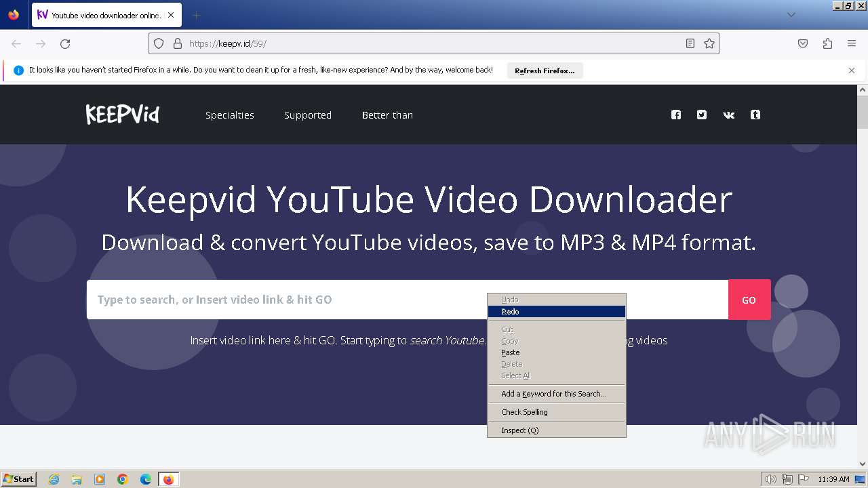This screenshot has width=868, height=488.
Task: Launch Microsoft Edge from the taskbar
Action: pos(146,479)
